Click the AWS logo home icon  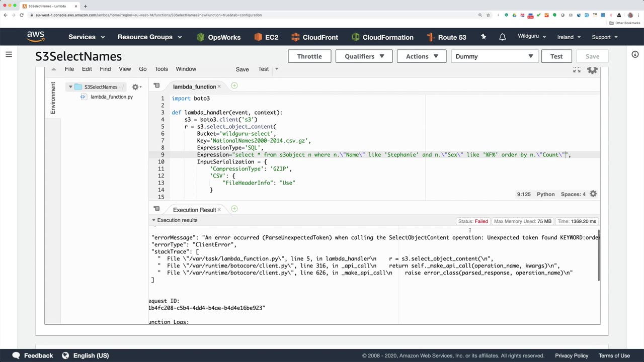(x=36, y=37)
